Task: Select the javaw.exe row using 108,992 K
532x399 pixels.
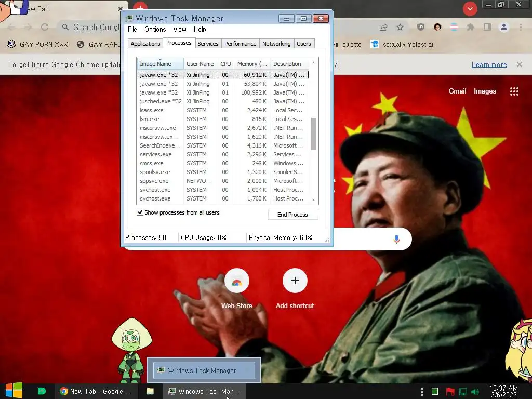Action: click(x=223, y=92)
